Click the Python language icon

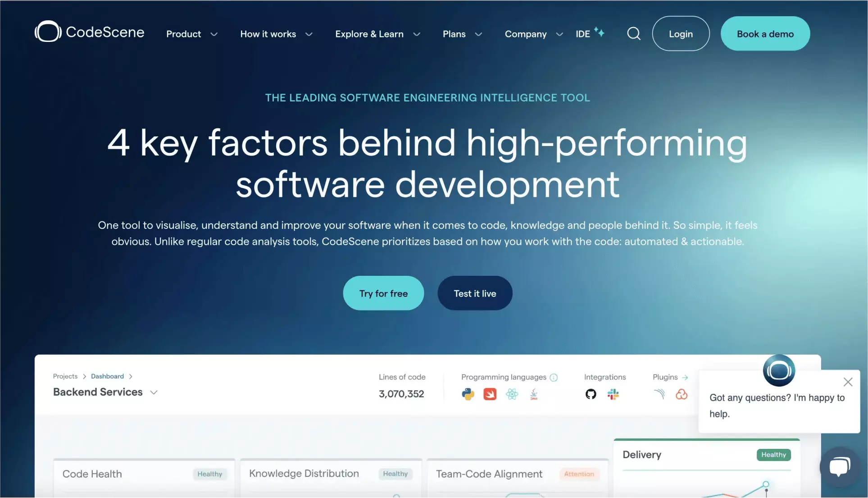coord(468,393)
